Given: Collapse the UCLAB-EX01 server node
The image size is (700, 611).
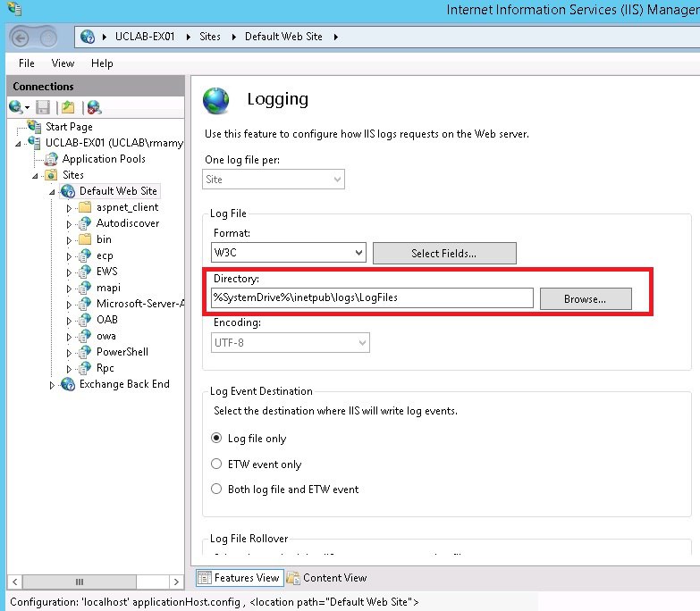Looking at the screenshot, I should [18, 144].
